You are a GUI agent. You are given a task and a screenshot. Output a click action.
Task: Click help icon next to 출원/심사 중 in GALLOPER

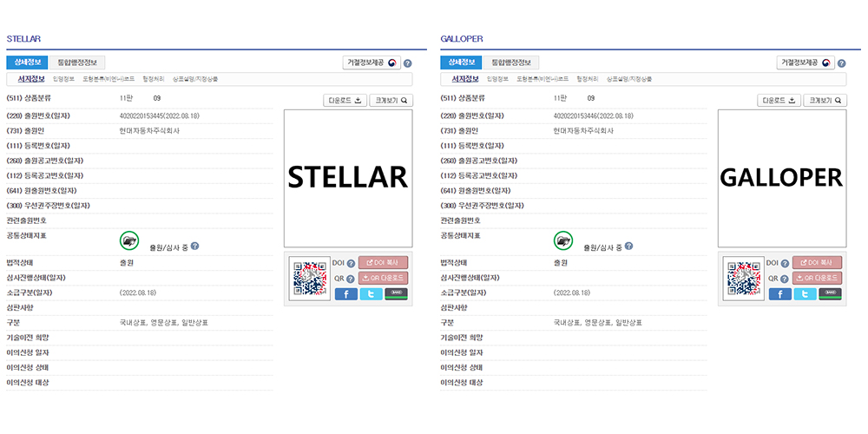point(628,247)
